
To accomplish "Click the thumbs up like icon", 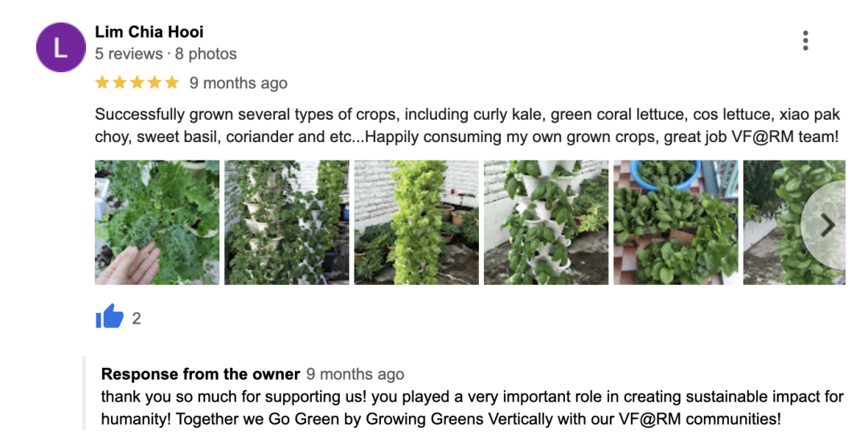I will tap(109, 317).
